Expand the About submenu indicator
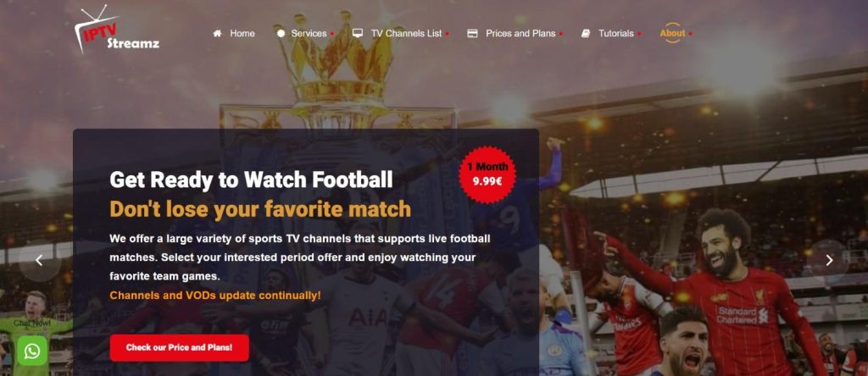The image size is (868, 376). (x=690, y=34)
